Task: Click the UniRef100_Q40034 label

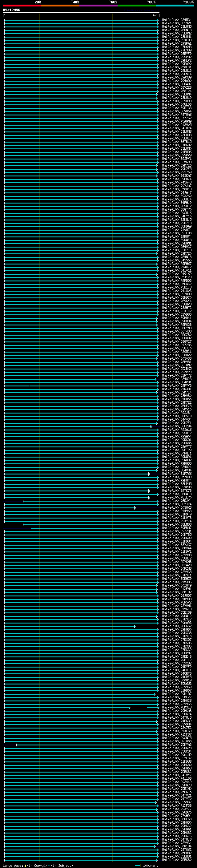Action: 176,420
